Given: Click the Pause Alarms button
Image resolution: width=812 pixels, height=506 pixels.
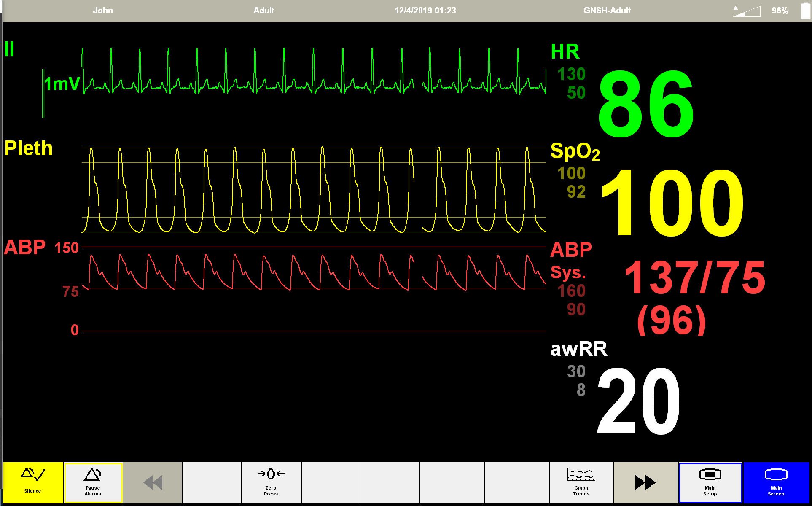Looking at the screenshot, I should pyautogui.click(x=93, y=482).
